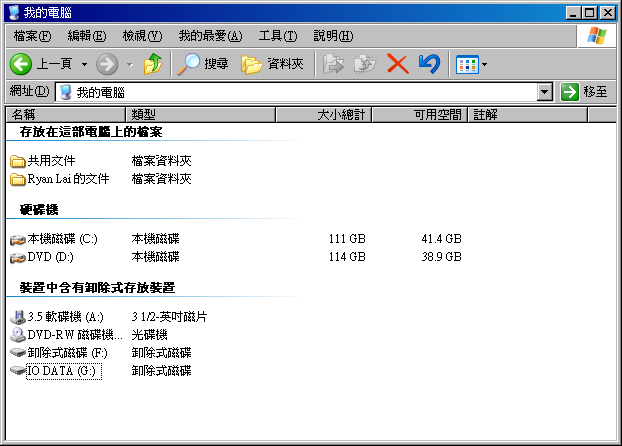Click the 本機磁碟 (C:) name text

[x=62, y=239]
